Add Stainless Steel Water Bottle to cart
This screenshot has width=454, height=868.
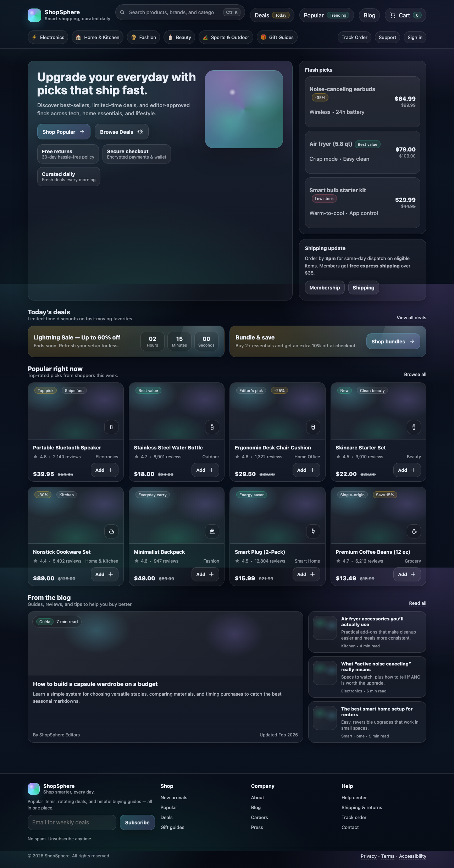coord(205,470)
